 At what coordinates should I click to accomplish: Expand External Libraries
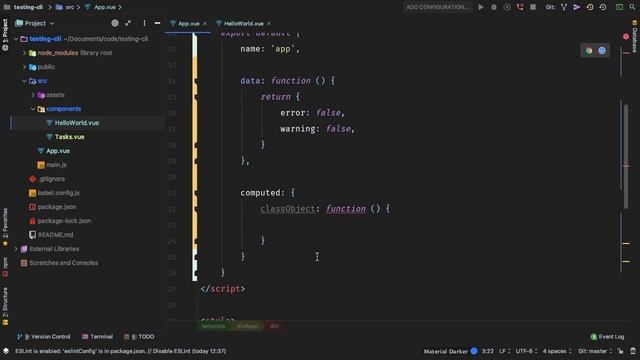coord(16,249)
